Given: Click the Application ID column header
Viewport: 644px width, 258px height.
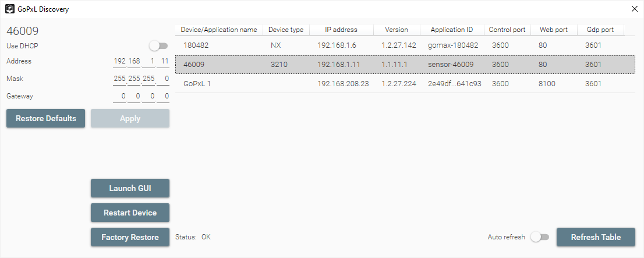Looking at the screenshot, I should (x=452, y=30).
